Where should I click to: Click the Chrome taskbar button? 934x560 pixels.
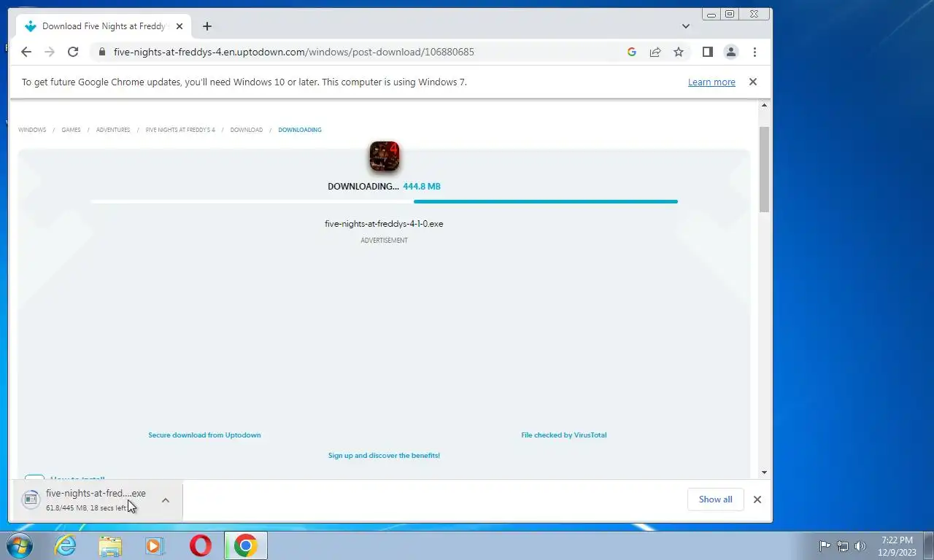click(x=246, y=545)
